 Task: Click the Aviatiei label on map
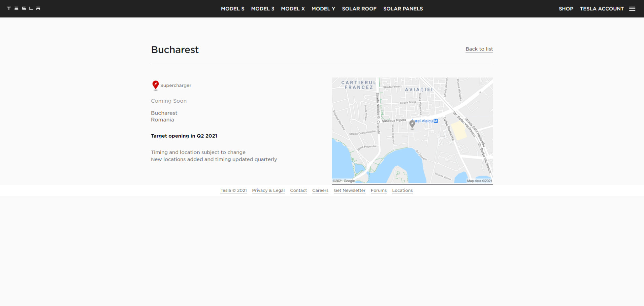pyautogui.click(x=419, y=89)
